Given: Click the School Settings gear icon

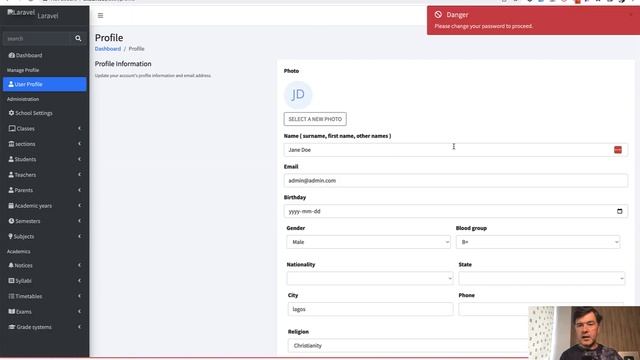Looking at the screenshot, I should coord(11,113).
